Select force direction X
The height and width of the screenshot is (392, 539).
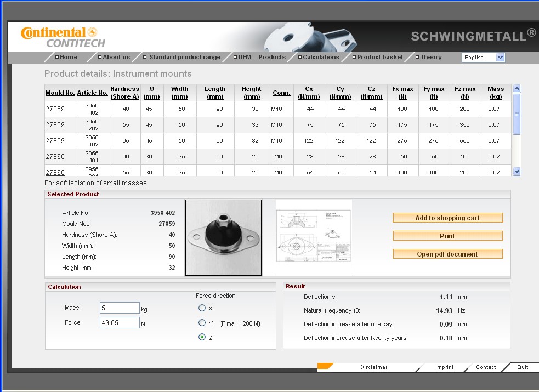pyautogui.click(x=202, y=308)
